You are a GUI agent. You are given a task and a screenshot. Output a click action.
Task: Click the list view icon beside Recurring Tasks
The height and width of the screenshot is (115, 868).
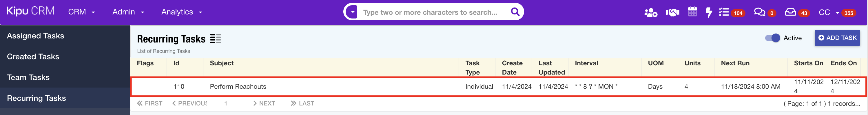(215, 39)
